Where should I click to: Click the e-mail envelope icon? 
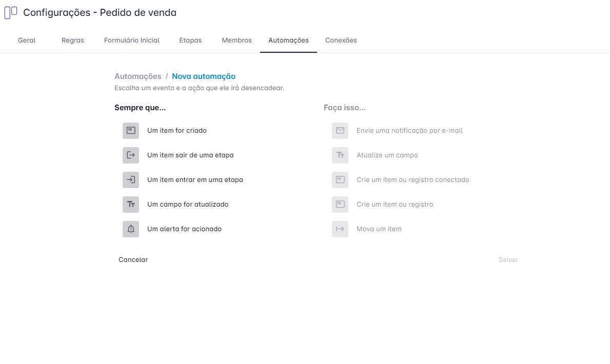click(x=340, y=131)
